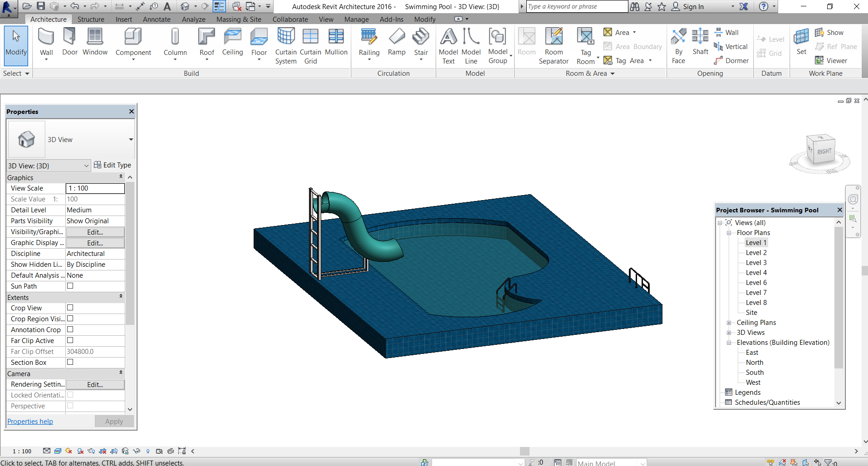Select the Wall tool
Image resolution: width=868 pixels, height=466 pixels.
click(x=46, y=43)
